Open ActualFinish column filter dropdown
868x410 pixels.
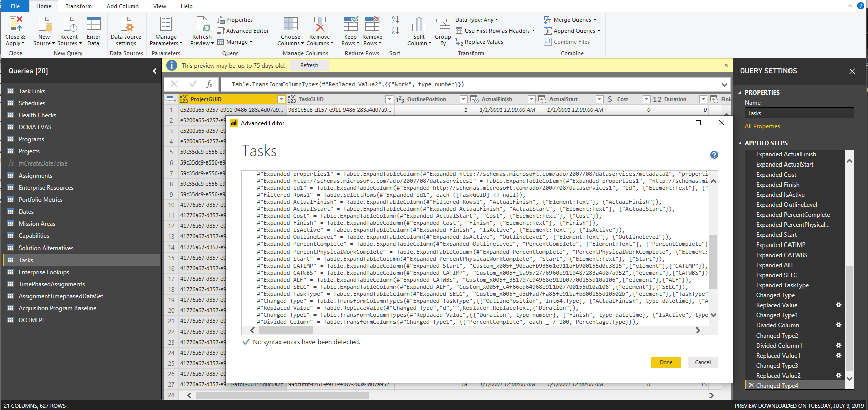[531, 99]
